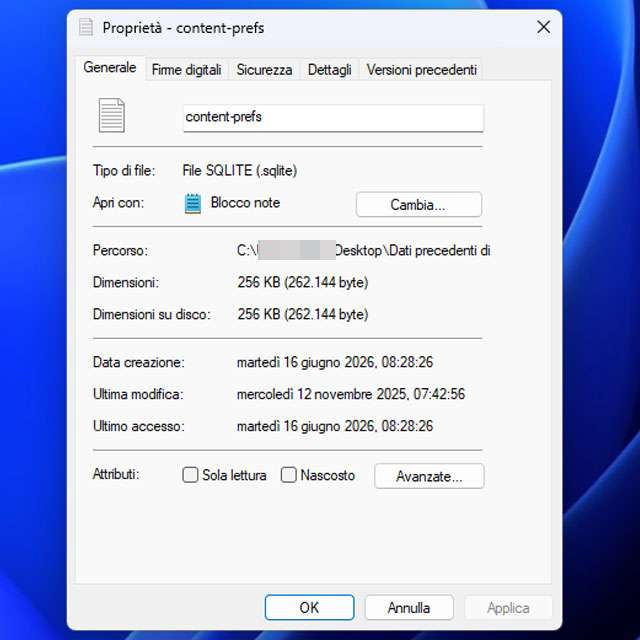
Task: Click the Dimensioni su disco value
Action: (302, 314)
